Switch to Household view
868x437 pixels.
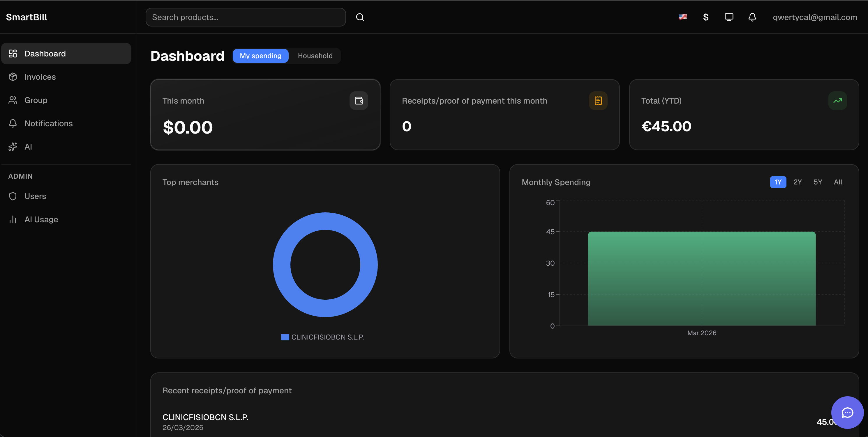[x=315, y=56]
